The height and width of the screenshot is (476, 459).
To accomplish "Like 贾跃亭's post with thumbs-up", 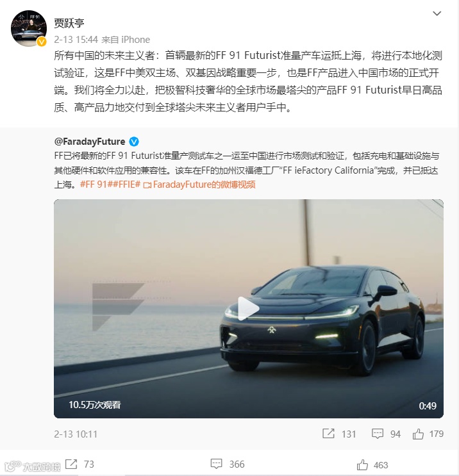I will 362,464.
